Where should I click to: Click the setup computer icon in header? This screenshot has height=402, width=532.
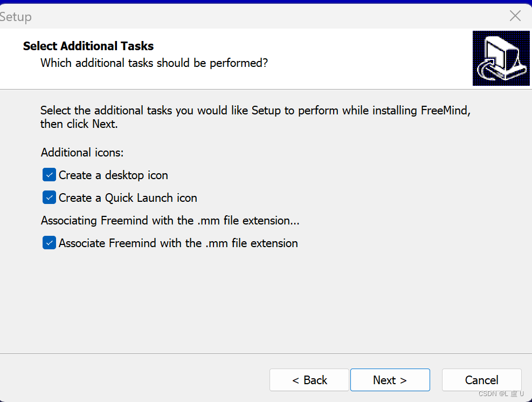coord(501,58)
